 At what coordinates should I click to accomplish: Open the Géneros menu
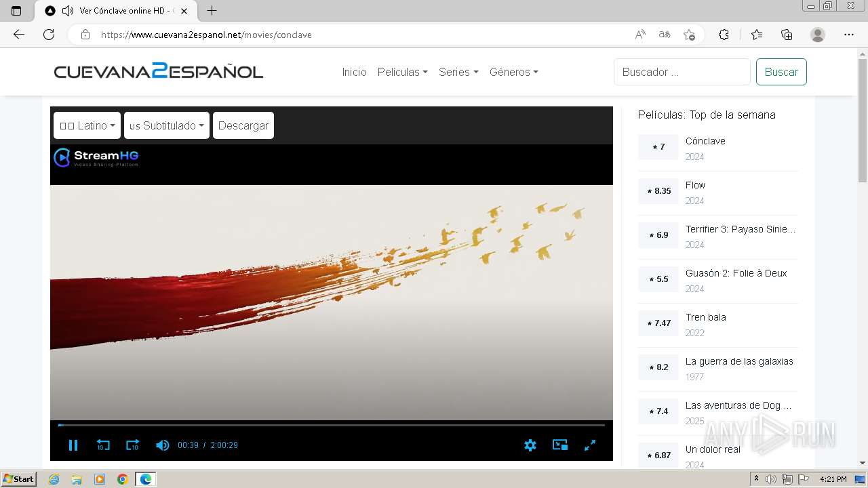(x=513, y=72)
